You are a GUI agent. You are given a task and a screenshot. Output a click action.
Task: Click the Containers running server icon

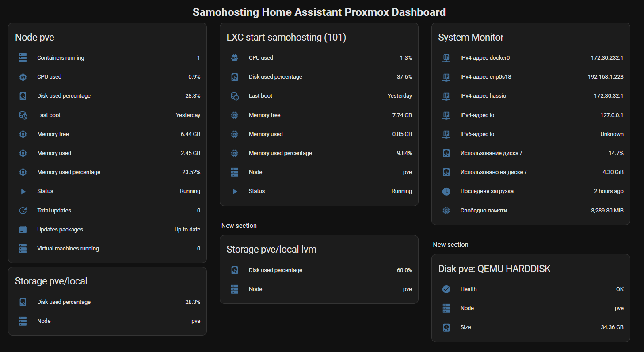23,58
